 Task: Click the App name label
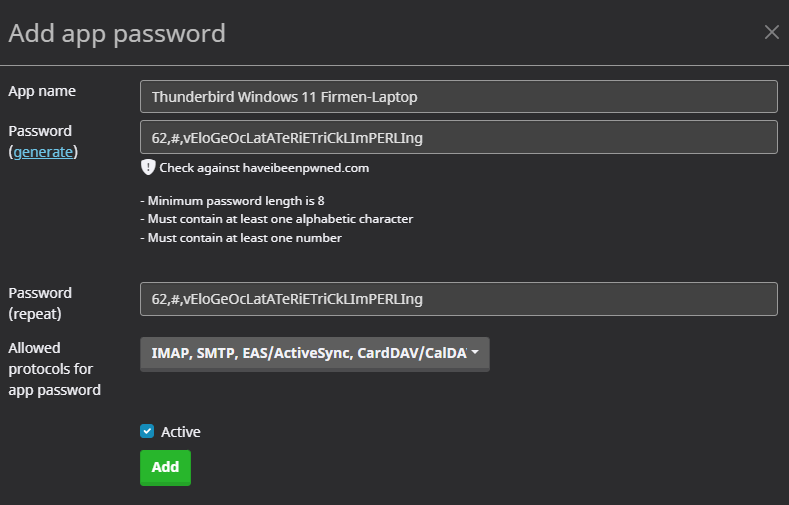(42, 91)
